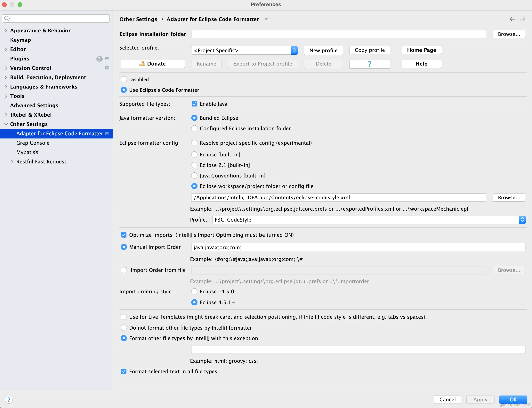Toggle the Enable Java checkbox
532x408 pixels.
(194, 104)
